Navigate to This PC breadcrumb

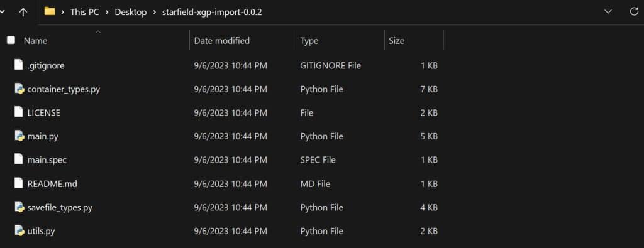(85, 13)
